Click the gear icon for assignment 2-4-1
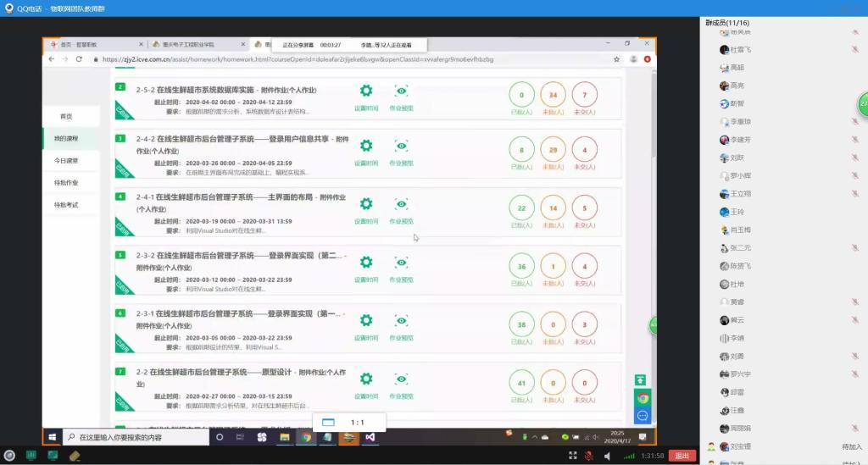 click(x=366, y=204)
